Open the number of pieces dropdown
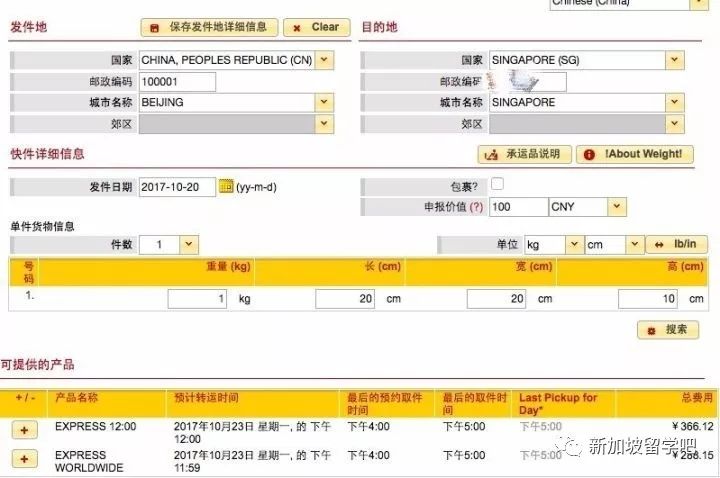 [x=169, y=245]
